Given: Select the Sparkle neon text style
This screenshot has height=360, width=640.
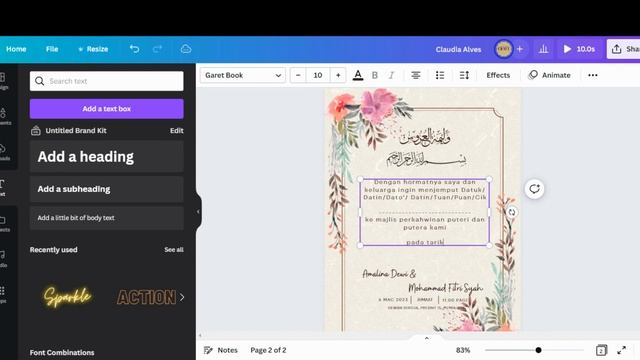Looking at the screenshot, I should [68, 296].
